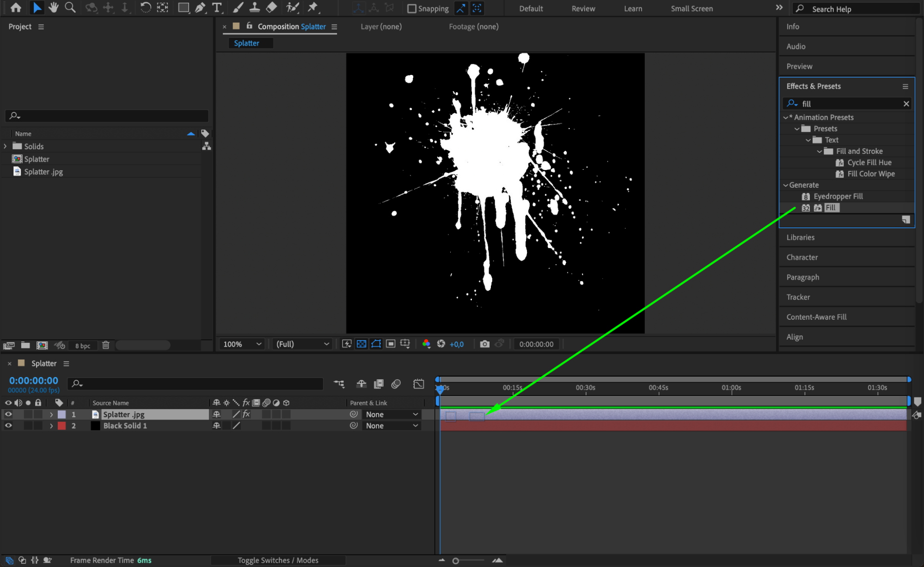924x567 pixels.
Task: Hide the Splatter.jpg layer with the eye toggle
Action: click(x=8, y=415)
